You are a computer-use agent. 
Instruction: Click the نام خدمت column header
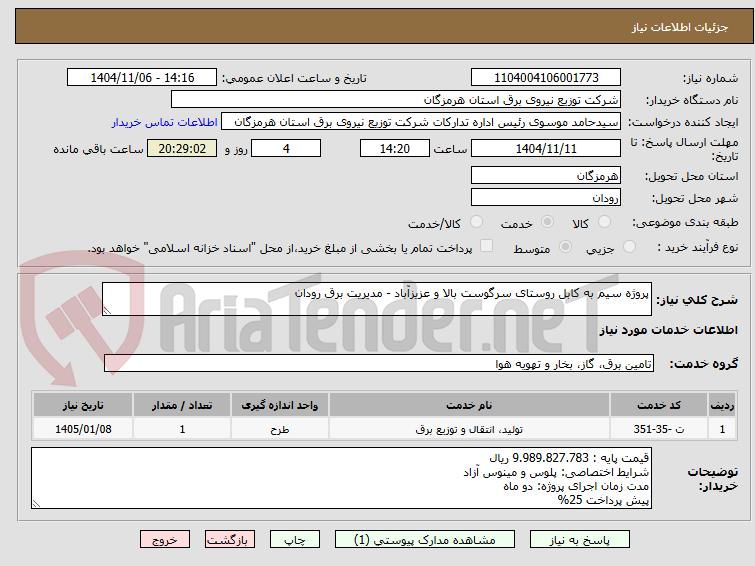(469, 405)
